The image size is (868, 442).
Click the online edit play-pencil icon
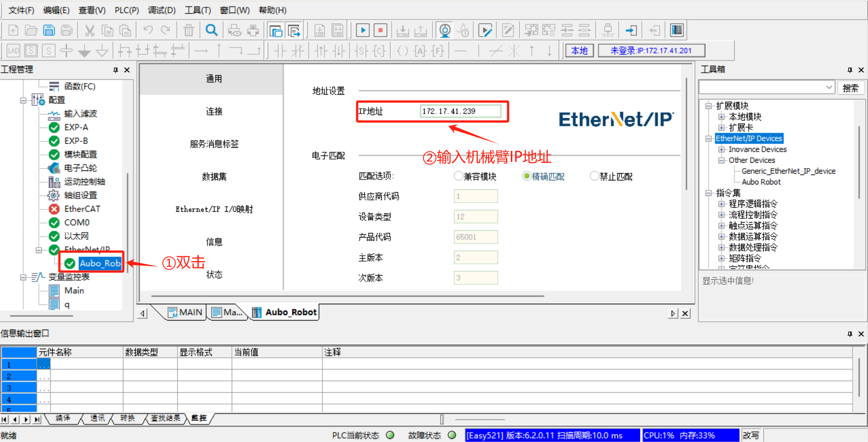[485, 30]
